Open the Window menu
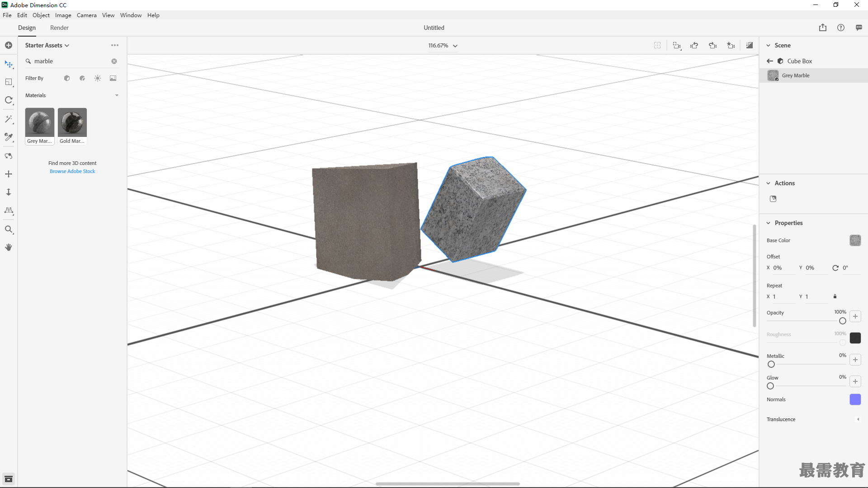 (x=131, y=15)
